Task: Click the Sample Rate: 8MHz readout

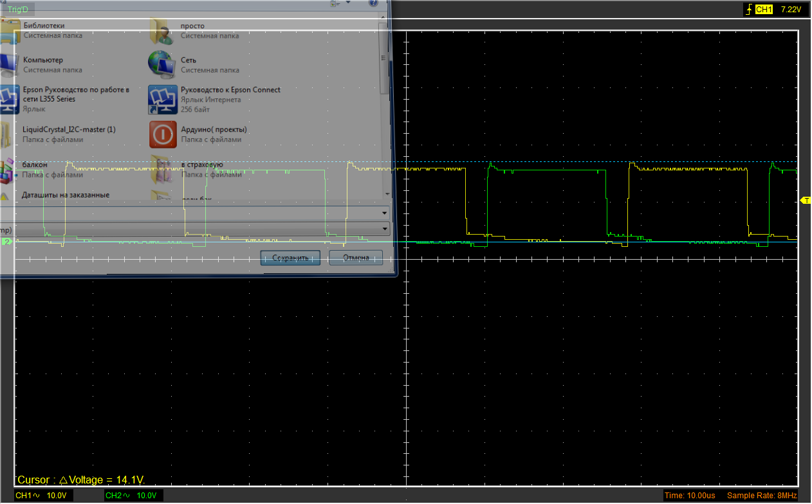Action: [762, 496]
